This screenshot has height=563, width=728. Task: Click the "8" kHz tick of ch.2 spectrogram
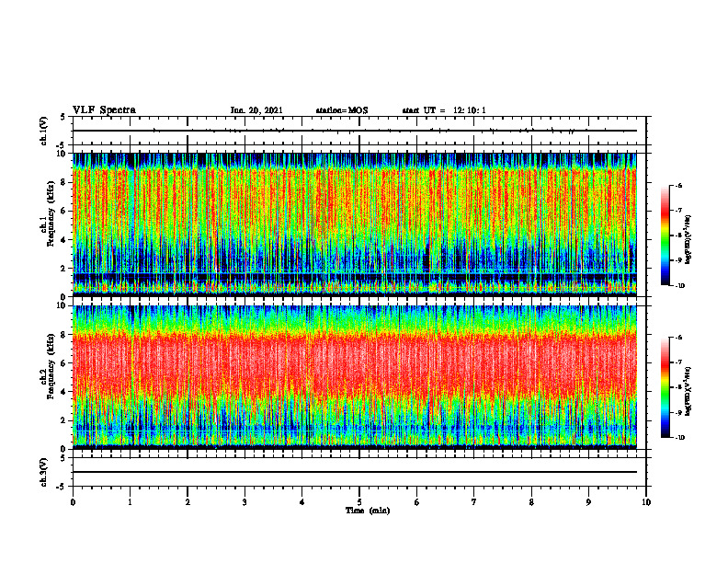63,335
